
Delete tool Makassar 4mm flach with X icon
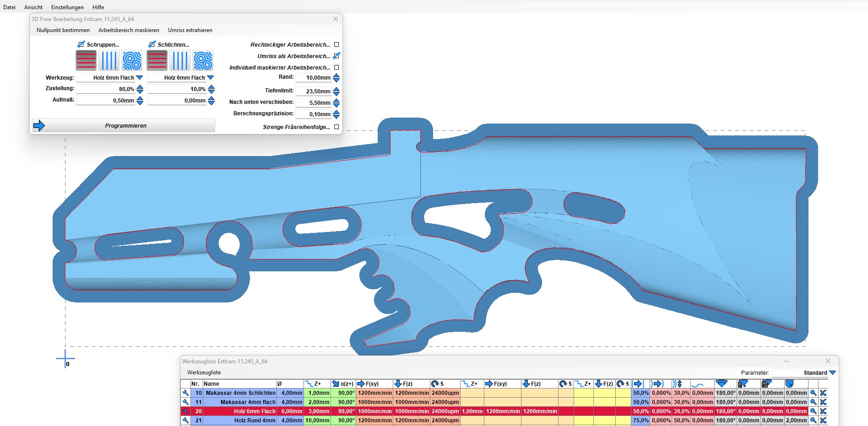tap(823, 402)
